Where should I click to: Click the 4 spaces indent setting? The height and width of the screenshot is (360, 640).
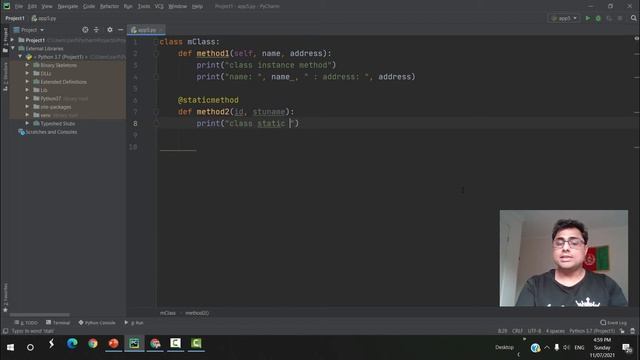point(555,331)
